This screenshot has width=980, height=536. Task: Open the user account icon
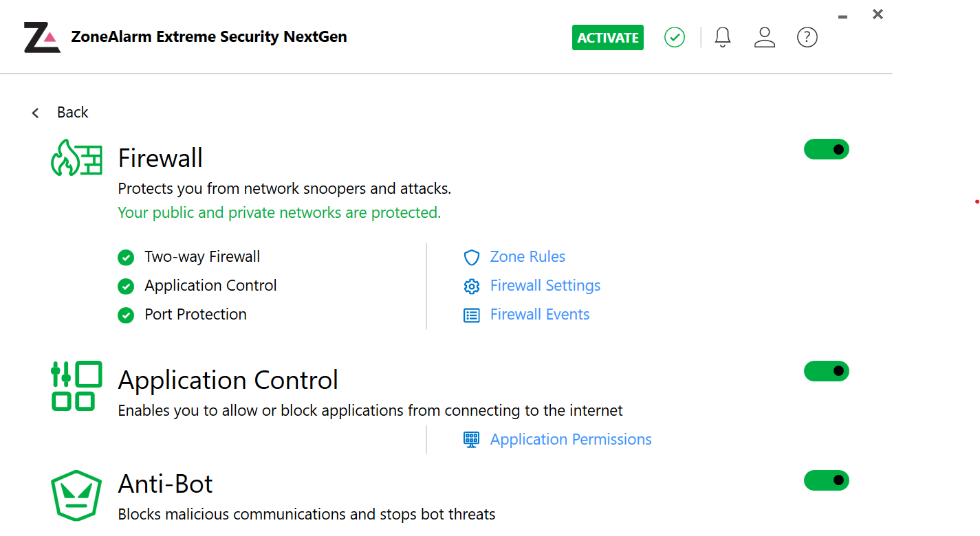point(765,37)
